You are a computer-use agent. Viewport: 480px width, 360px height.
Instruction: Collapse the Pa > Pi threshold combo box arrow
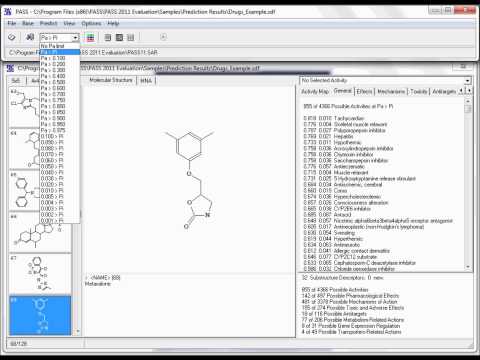point(76,37)
